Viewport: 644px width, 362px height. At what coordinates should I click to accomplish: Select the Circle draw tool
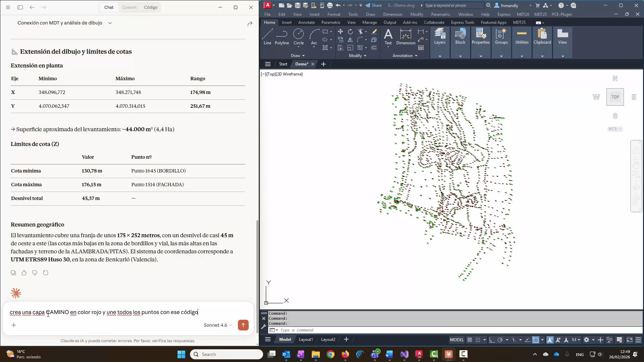pyautogui.click(x=299, y=37)
